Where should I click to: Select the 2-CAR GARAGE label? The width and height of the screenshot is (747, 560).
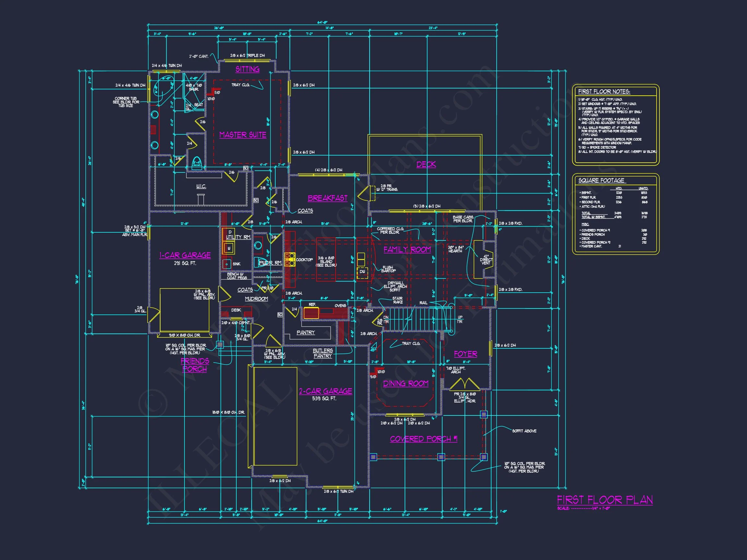326,391
